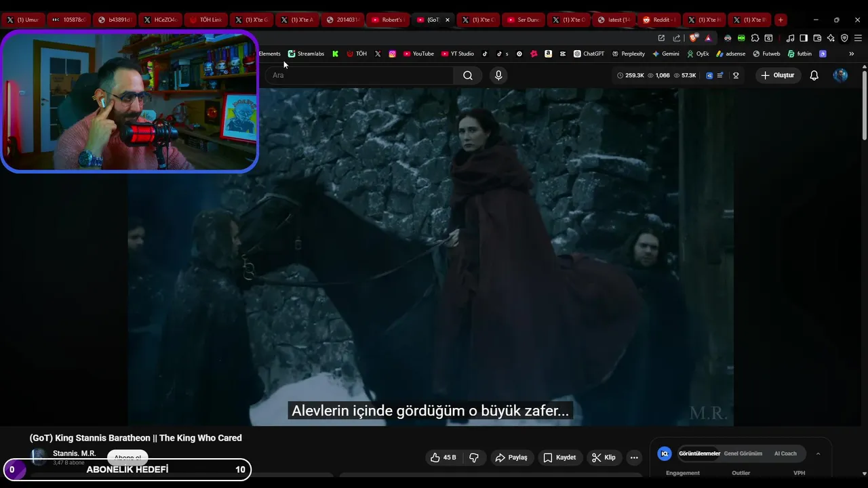Open the Perplexity bookmark
Image resolution: width=868 pixels, height=488 pixels.
(629, 54)
